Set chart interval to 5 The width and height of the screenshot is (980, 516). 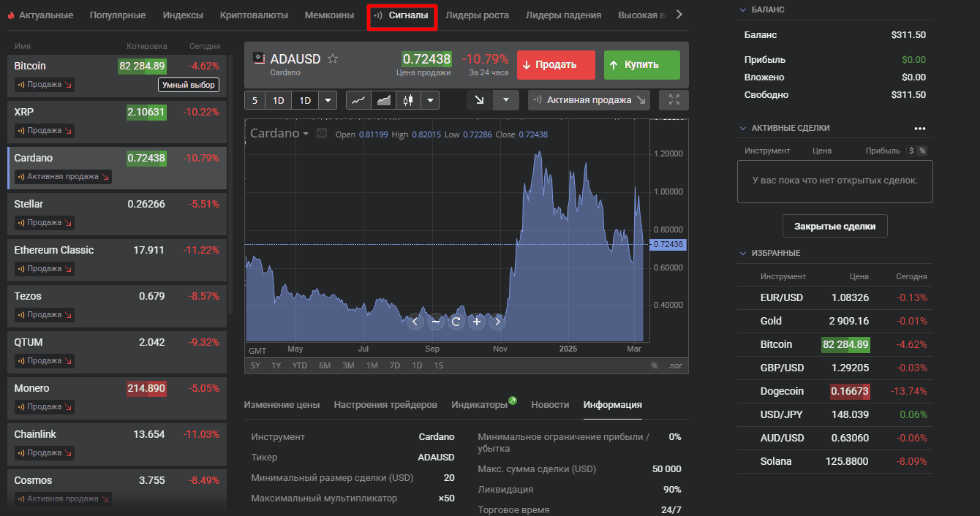tap(255, 100)
